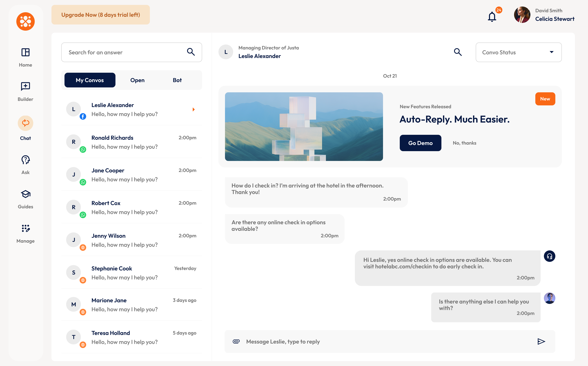Expand Leslie Alexander conversation arrow
588x366 pixels.
194,109
